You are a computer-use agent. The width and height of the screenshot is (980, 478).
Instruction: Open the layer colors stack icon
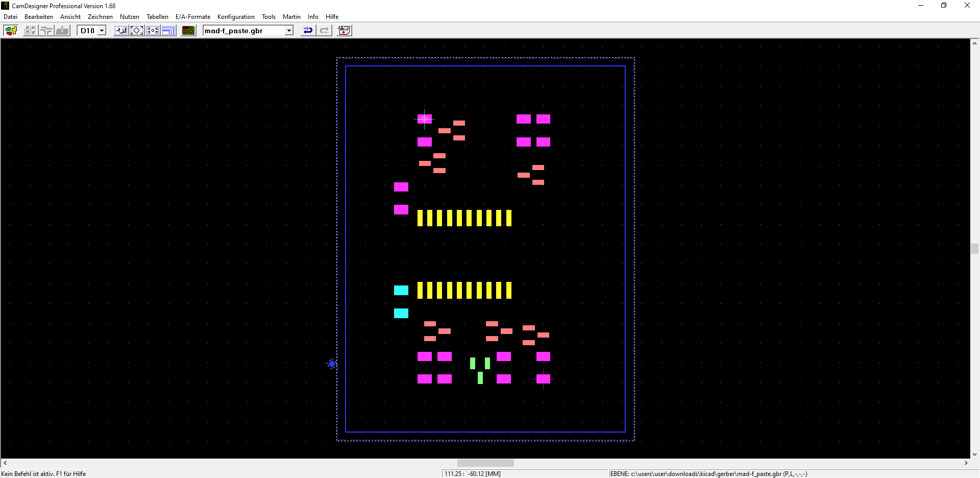click(x=188, y=31)
